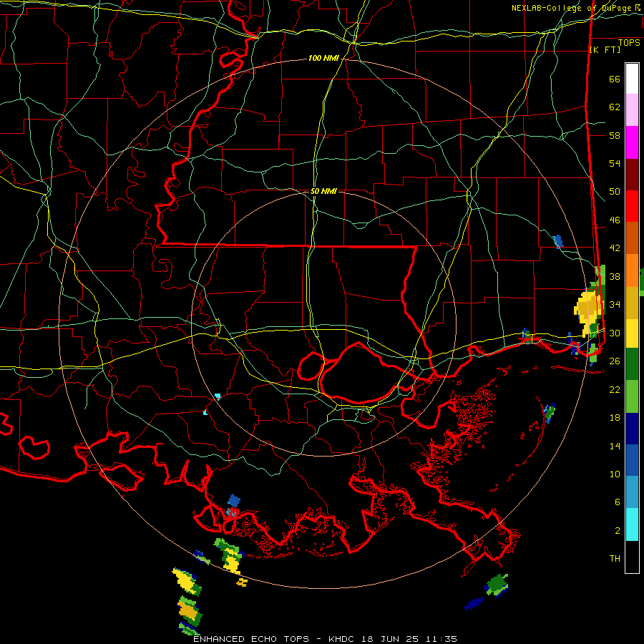Click the legend value "34"
644x644 pixels.
tap(615, 305)
